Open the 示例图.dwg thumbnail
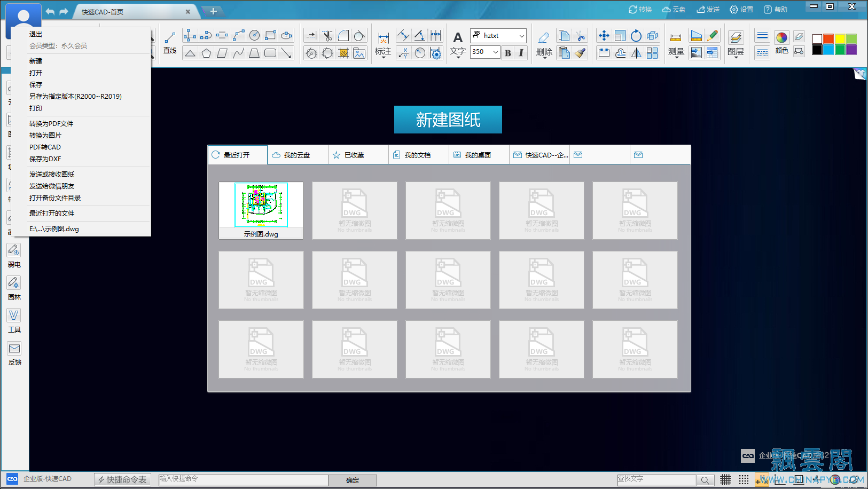This screenshot has width=868, height=489. click(261, 210)
